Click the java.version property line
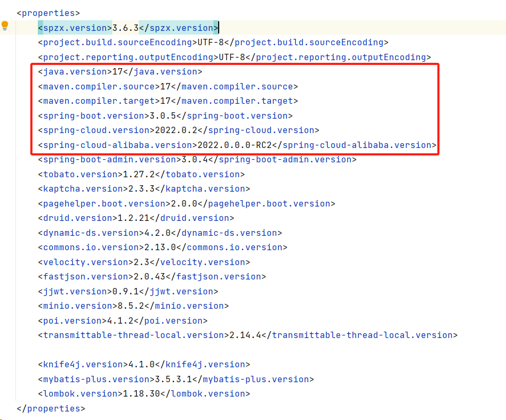Screen dimensions: 506x420 (120, 72)
